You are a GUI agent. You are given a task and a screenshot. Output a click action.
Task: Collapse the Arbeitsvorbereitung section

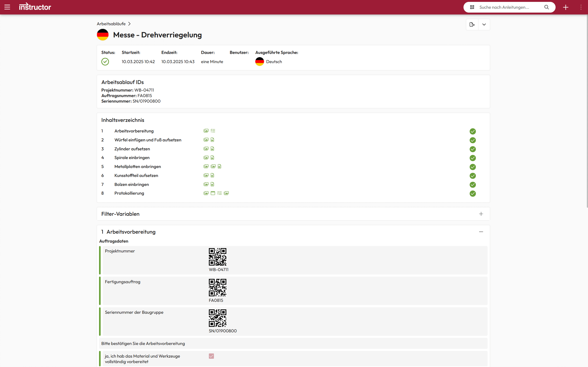[481, 232]
